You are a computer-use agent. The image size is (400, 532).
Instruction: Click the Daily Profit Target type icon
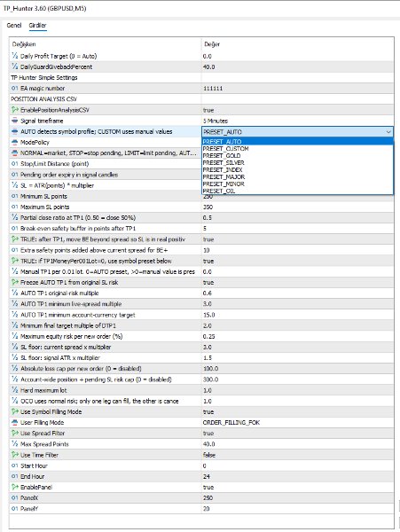coord(14,56)
